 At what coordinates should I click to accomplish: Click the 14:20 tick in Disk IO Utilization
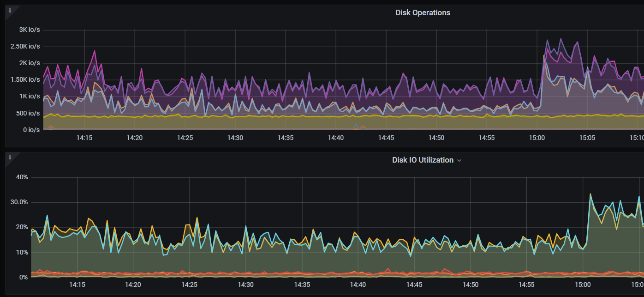133,285
